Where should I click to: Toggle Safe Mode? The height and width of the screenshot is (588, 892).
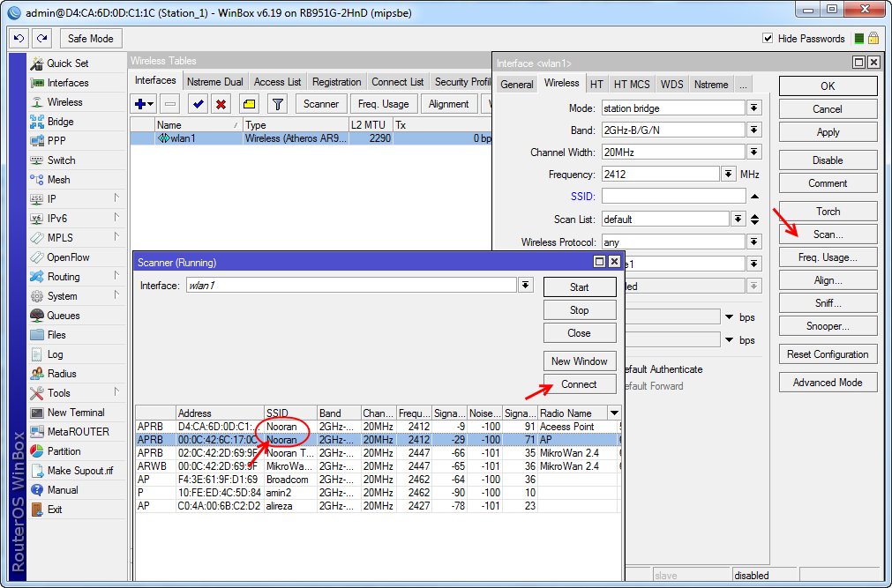[91, 39]
